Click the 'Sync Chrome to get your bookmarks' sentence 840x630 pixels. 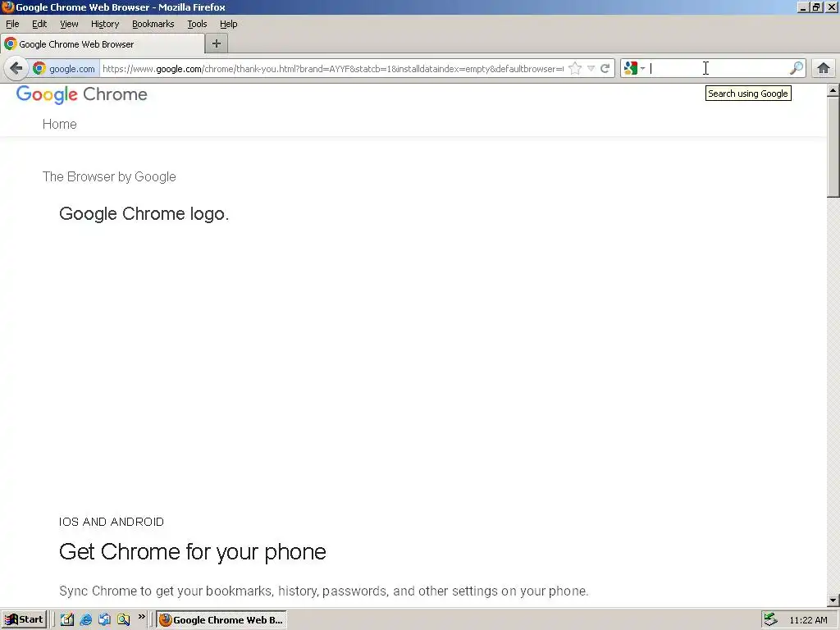coord(323,591)
